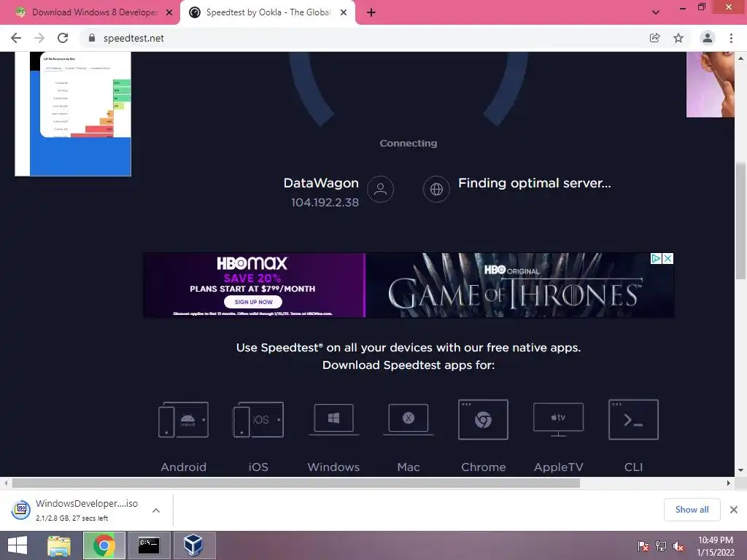The height and width of the screenshot is (560, 747).
Task: Click the DataWagon provider name
Action: click(321, 183)
